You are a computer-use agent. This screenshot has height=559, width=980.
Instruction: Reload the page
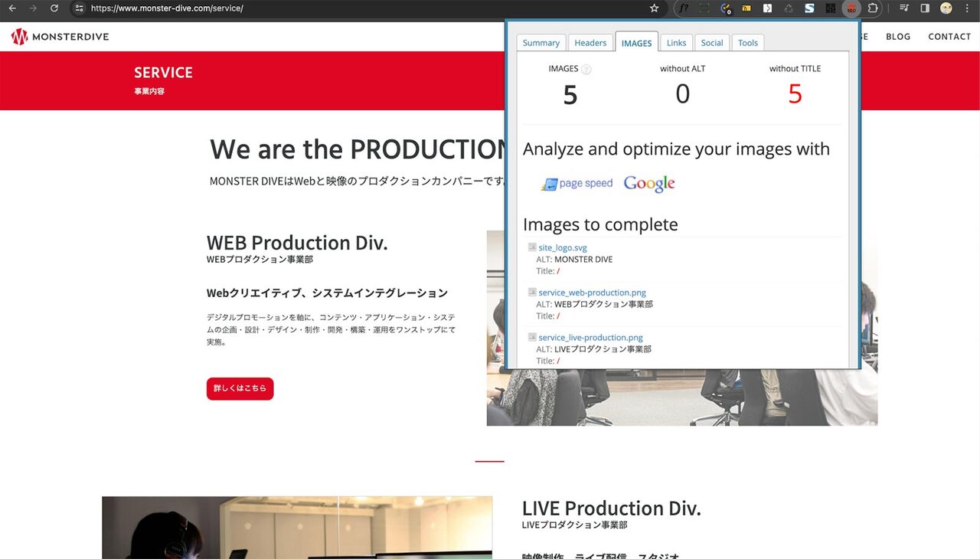click(x=54, y=8)
